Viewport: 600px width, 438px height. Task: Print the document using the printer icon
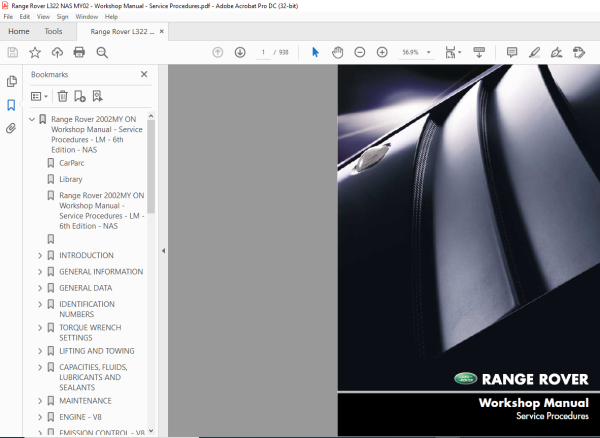tap(79, 52)
